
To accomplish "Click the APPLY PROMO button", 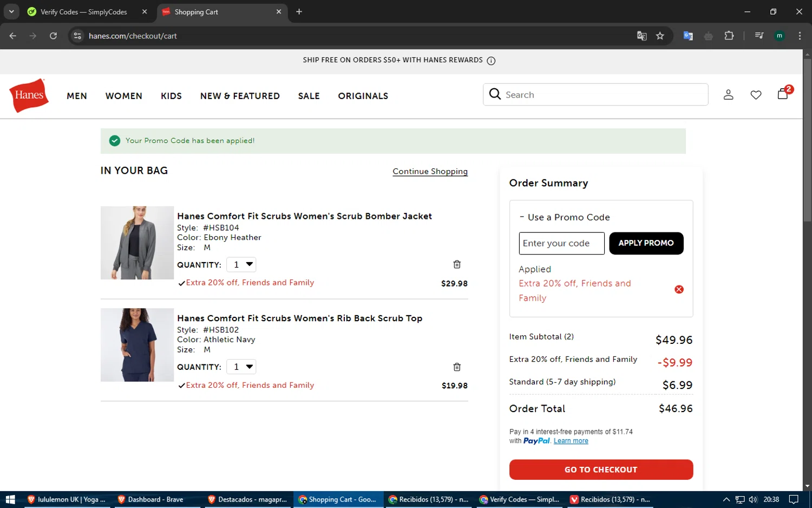I will [646, 243].
